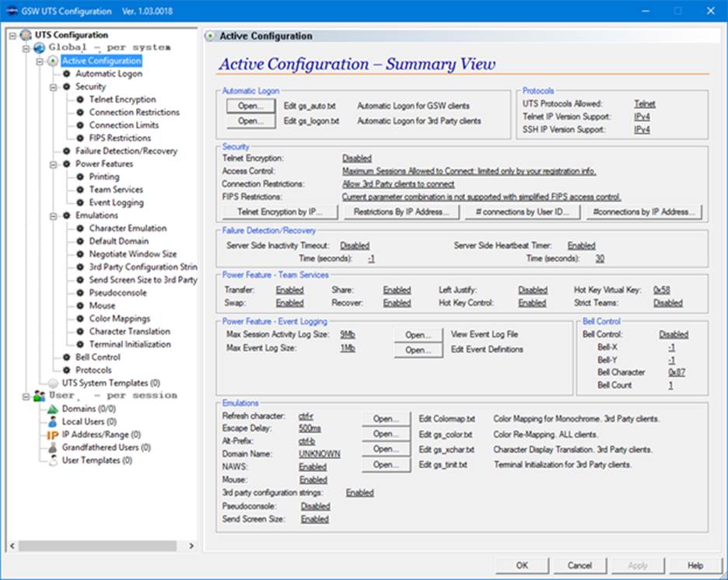Click the UTS Configuration root icon

tap(26, 35)
